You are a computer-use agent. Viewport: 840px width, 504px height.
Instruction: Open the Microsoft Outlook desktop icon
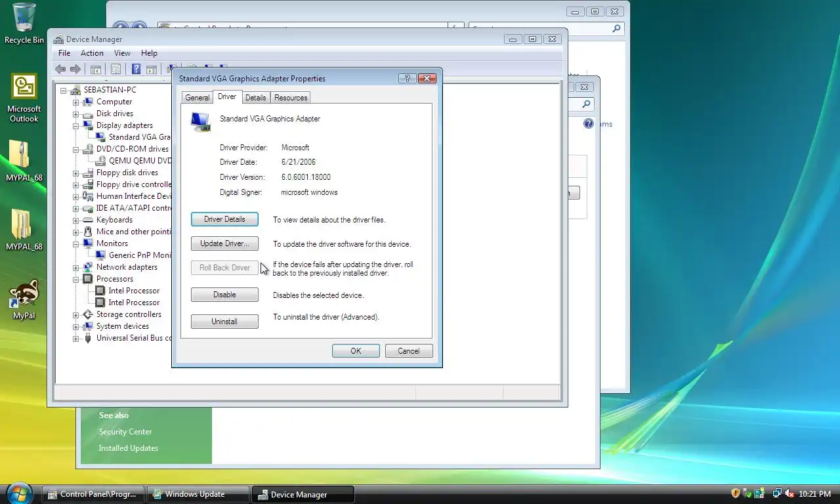(x=24, y=98)
